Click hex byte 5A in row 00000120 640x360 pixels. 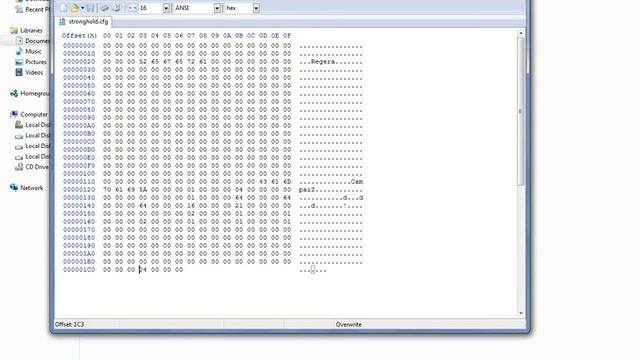143,190
